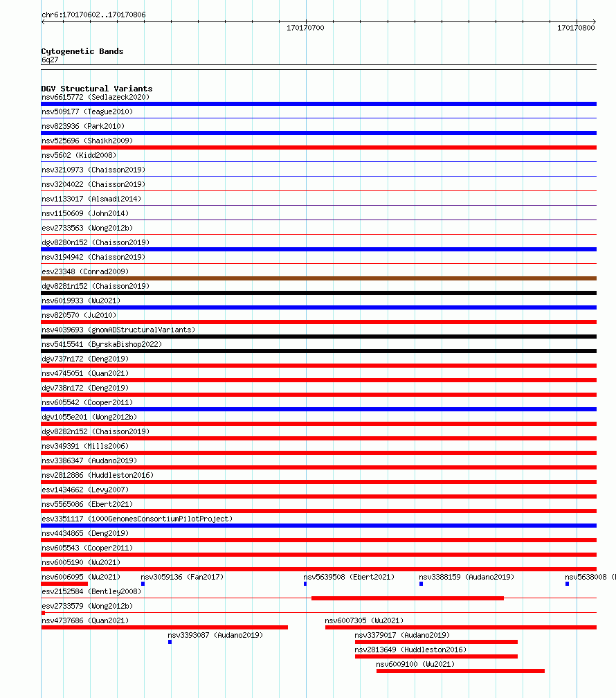Image resolution: width=616 pixels, height=698 pixels.
Task: Click the red nsv3379017 variant bar
Action: [436, 642]
